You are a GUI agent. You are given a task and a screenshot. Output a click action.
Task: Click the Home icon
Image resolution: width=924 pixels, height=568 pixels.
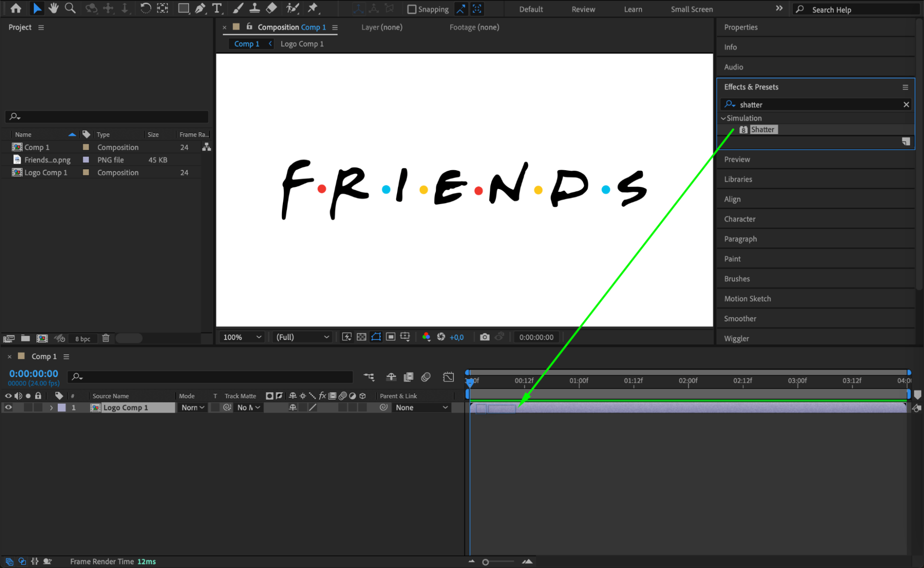click(x=16, y=8)
